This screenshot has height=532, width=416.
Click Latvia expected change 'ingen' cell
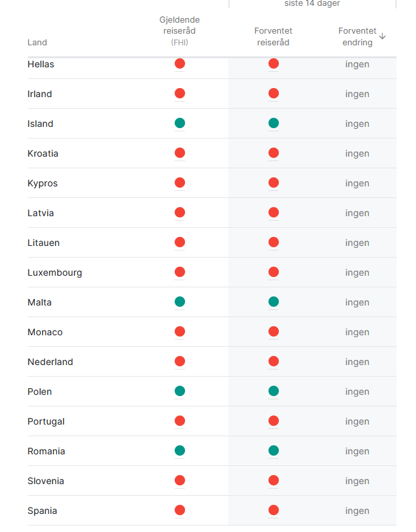(x=357, y=213)
